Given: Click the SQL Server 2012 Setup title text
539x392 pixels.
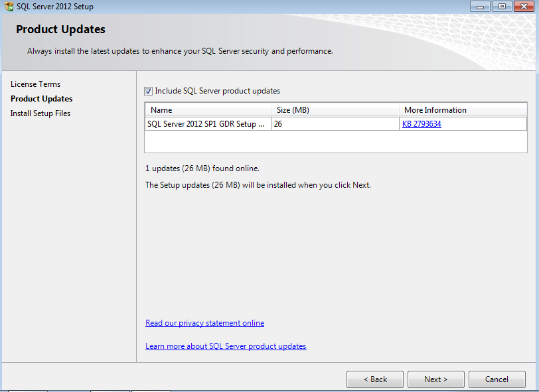Looking at the screenshot, I should [54, 7].
